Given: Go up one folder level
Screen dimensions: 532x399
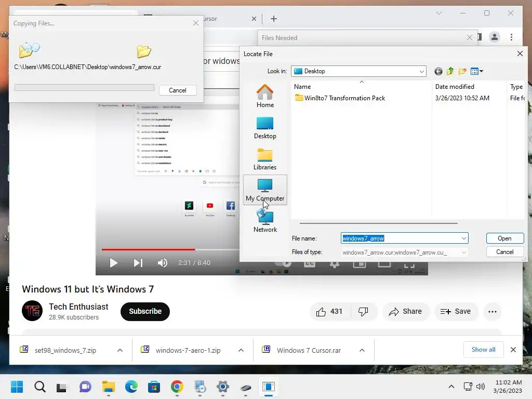Looking at the screenshot, I should (450, 71).
